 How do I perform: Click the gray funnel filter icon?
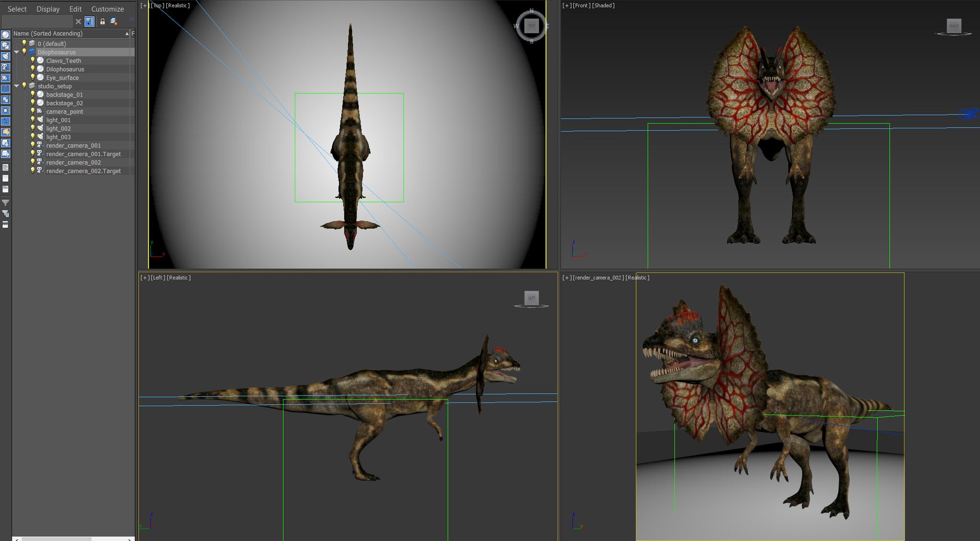pos(6,203)
